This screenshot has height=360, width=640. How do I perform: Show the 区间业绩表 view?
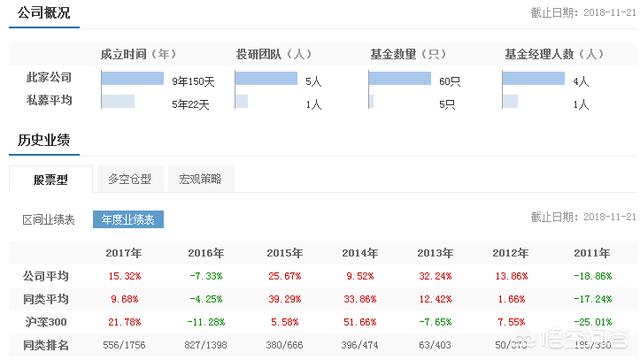click(48, 220)
